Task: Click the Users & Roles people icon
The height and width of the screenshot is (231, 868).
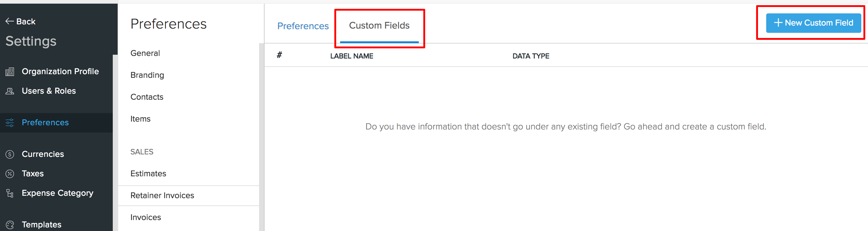Action: [x=10, y=91]
